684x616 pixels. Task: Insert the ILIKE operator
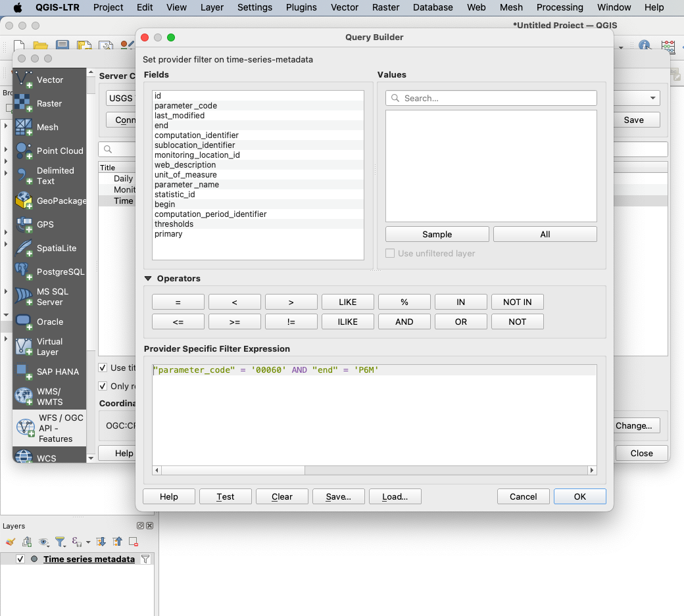(348, 321)
